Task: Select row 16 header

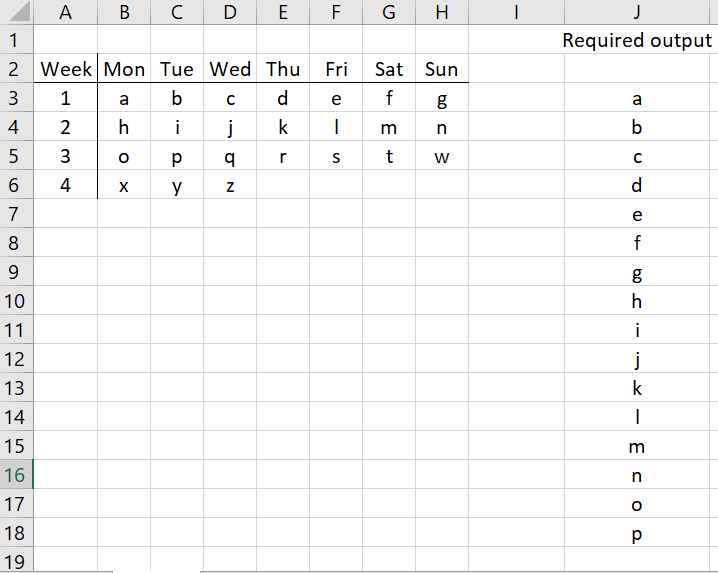Action: [16, 475]
